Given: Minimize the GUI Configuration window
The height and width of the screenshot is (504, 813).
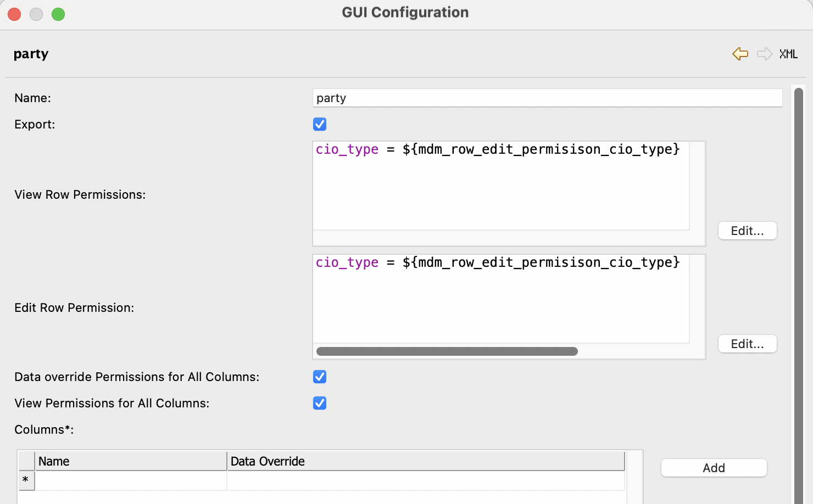Looking at the screenshot, I should pyautogui.click(x=36, y=14).
